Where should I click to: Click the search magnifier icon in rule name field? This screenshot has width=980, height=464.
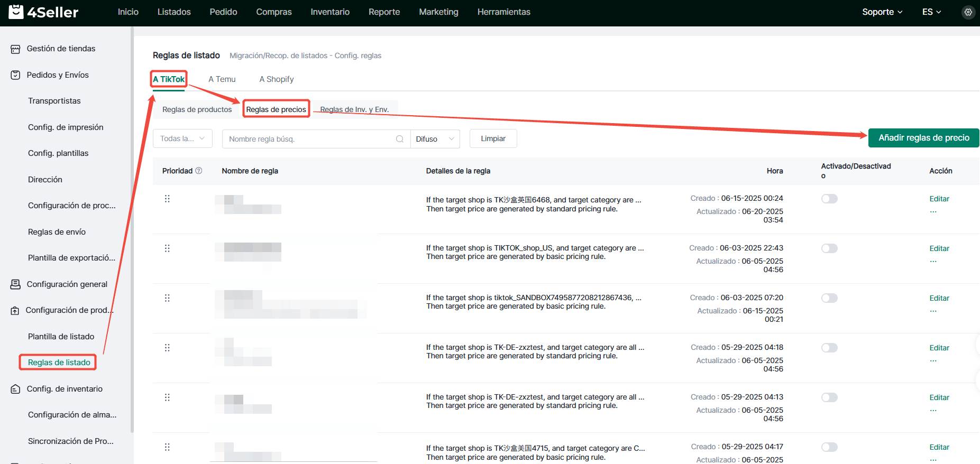click(x=400, y=139)
